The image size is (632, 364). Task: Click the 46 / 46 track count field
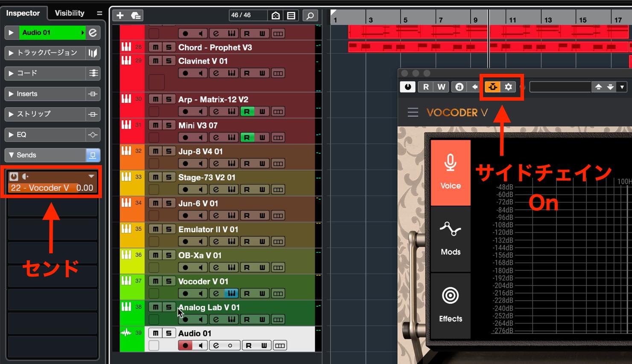tap(248, 15)
